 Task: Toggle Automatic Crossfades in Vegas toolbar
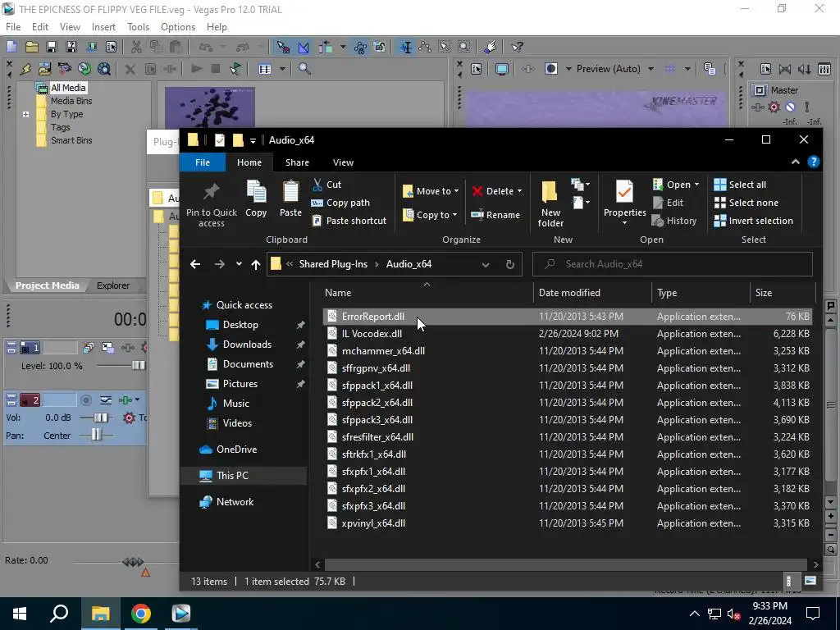click(304, 47)
